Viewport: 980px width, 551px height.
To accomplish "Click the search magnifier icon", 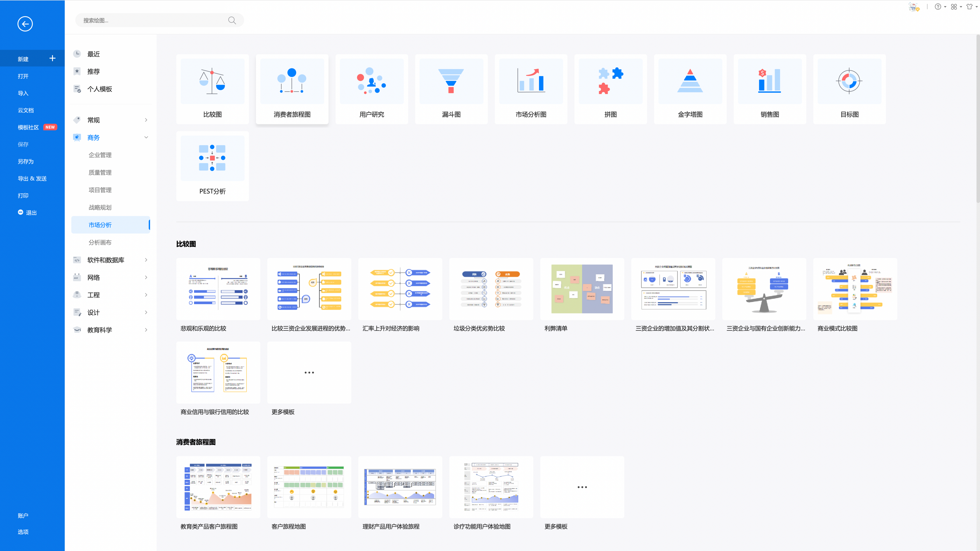I will pyautogui.click(x=232, y=21).
